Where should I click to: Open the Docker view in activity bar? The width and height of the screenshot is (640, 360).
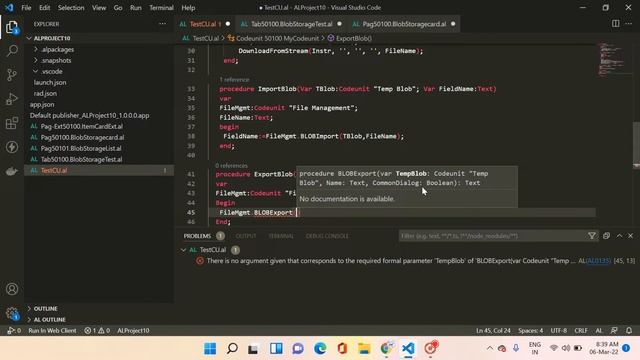pos(12,171)
